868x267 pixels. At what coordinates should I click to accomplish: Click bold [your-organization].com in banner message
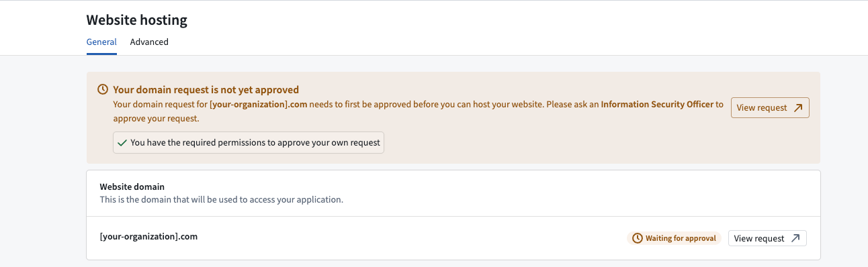tap(258, 105)
